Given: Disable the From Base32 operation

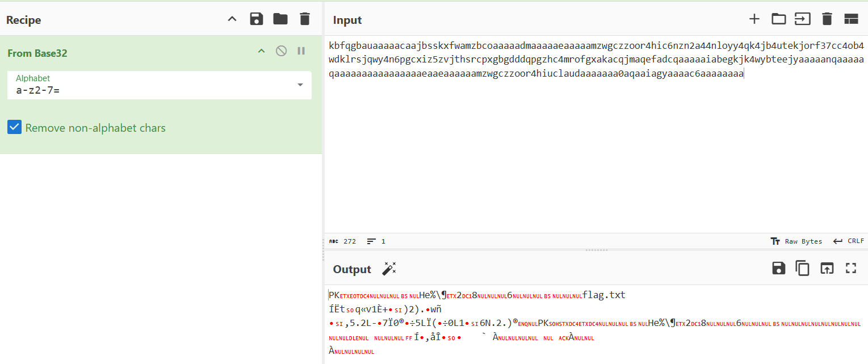Looking at the screenshot, I should coord(281,51).
